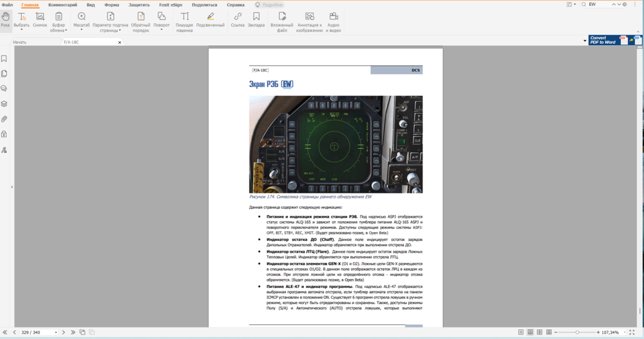Viewport: 644px width, 339px height.
Task: Click the Convert PDF to Word banner
Action: [x=615, y=40]
